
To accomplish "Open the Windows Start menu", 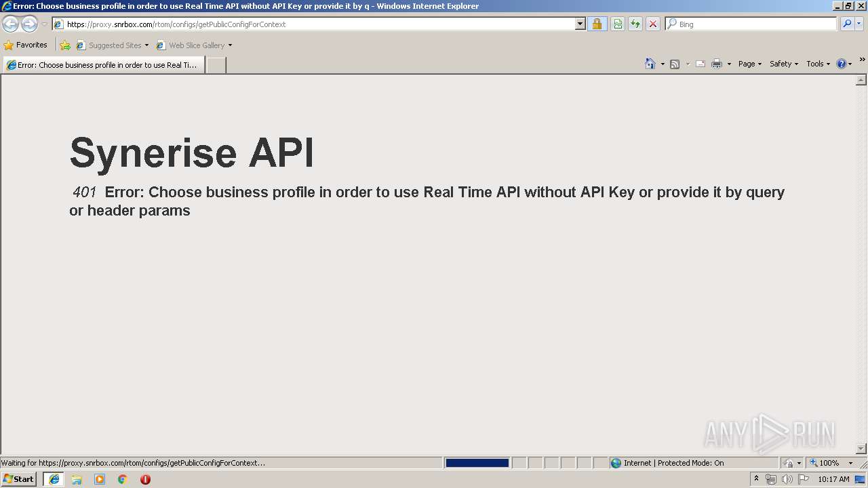I will [x=19, y=479].
